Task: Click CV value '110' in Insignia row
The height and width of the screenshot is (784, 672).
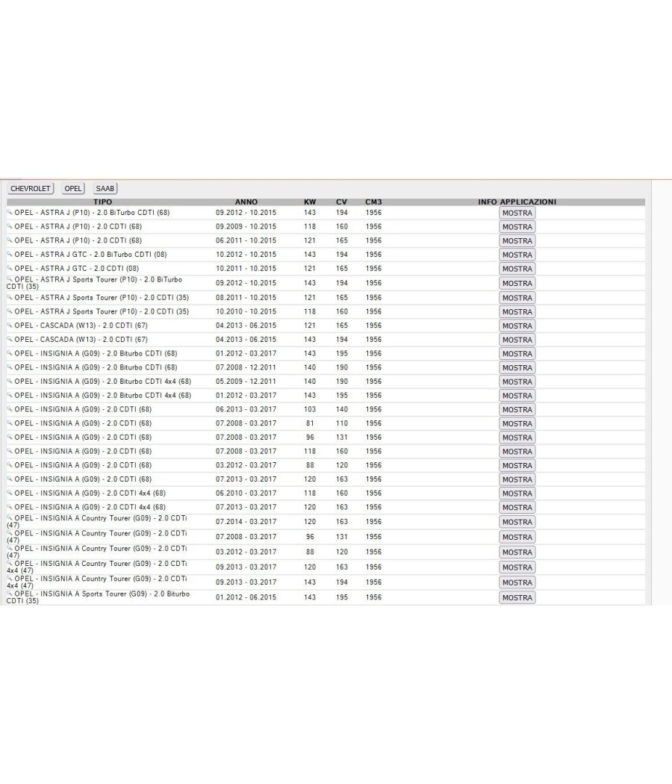Action: pyautogui.click(x=341, y=423)
